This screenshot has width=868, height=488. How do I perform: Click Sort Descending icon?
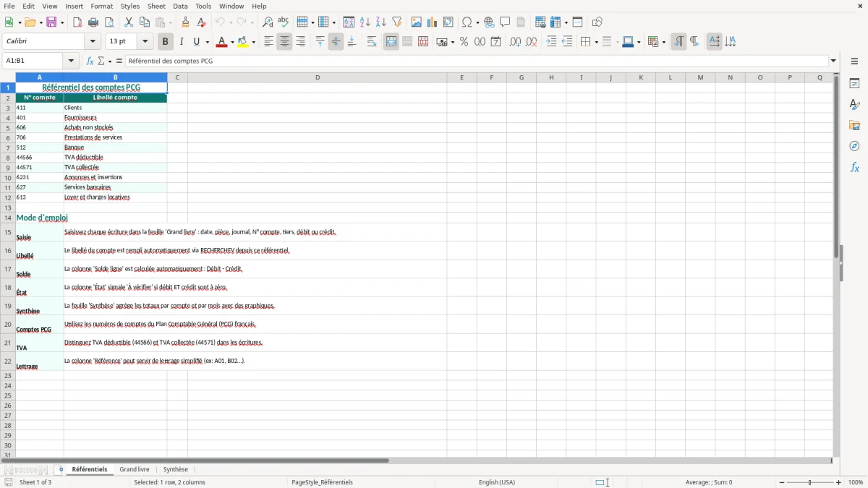[381, 22]
